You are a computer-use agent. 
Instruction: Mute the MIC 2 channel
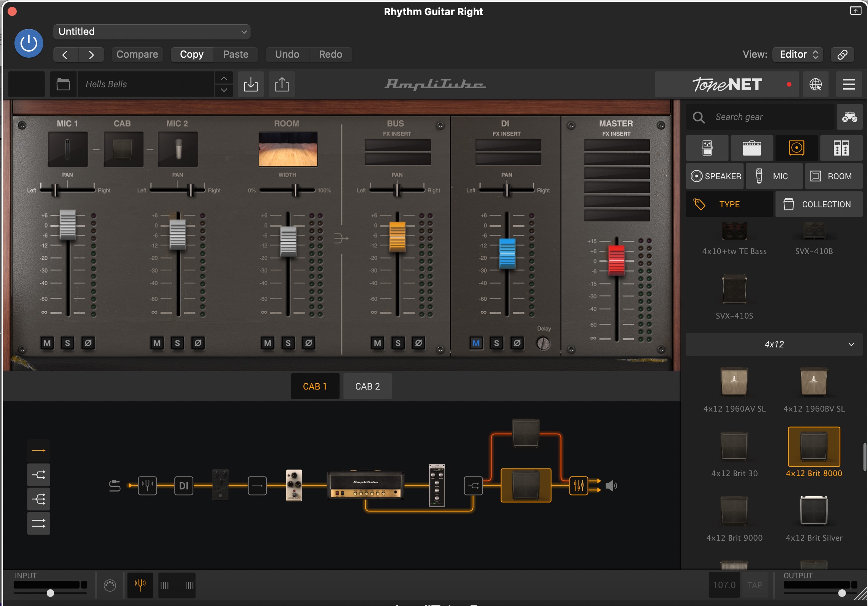157,343
